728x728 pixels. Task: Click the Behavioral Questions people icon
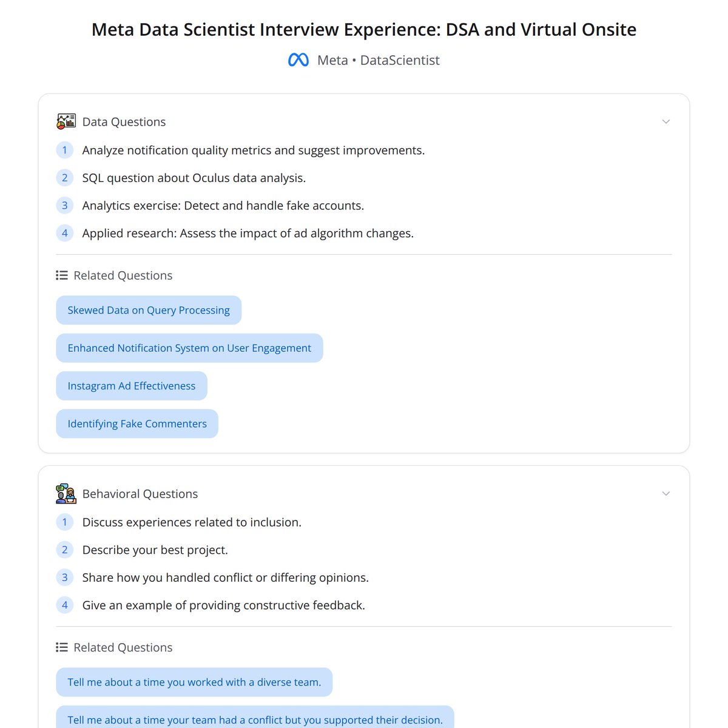coord(66,494)
